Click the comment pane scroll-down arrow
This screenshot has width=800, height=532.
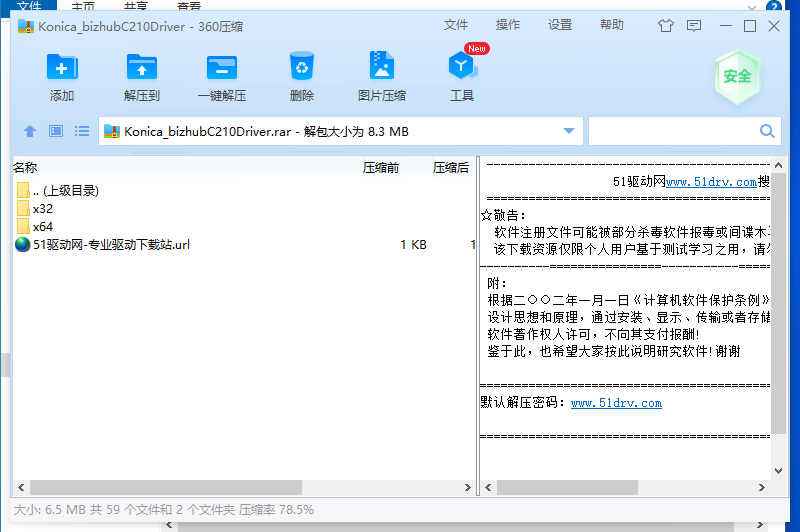point(778,470)
